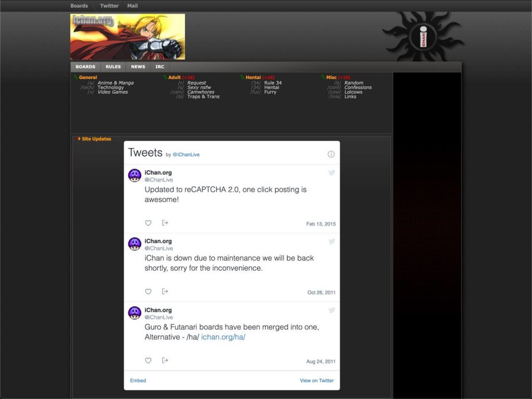Open the Technology board
Image resolution: width=532 pixels, height=399 pixels.
pos(111,87)
